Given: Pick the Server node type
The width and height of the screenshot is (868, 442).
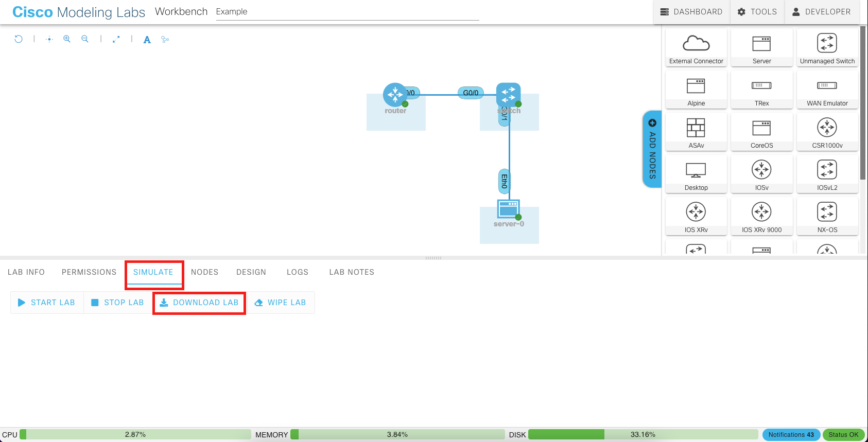Looking at the screenshot, I should pyautogui.click(x=761, y=47).
